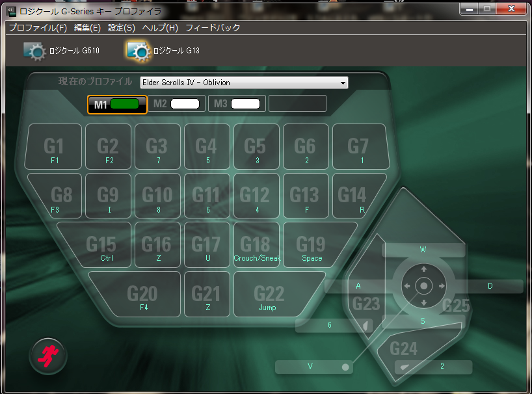This screenshot has height=394, width=532.
Task: Click the joystick center button
Action: tap(423, 286)
